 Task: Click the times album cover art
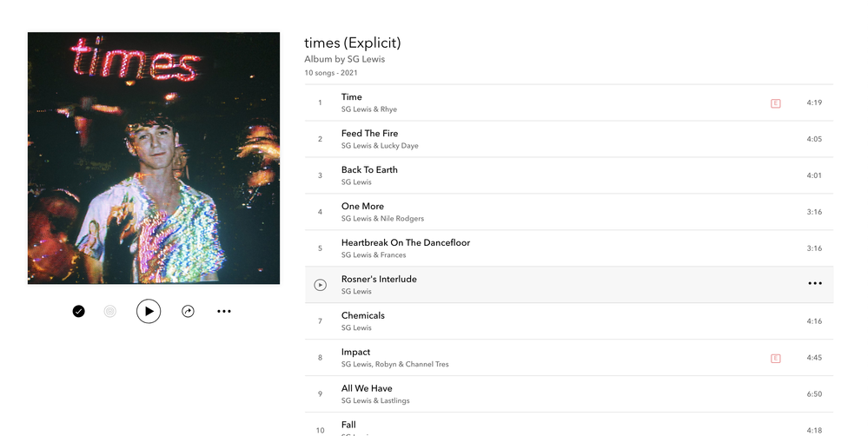pos(154,158)
